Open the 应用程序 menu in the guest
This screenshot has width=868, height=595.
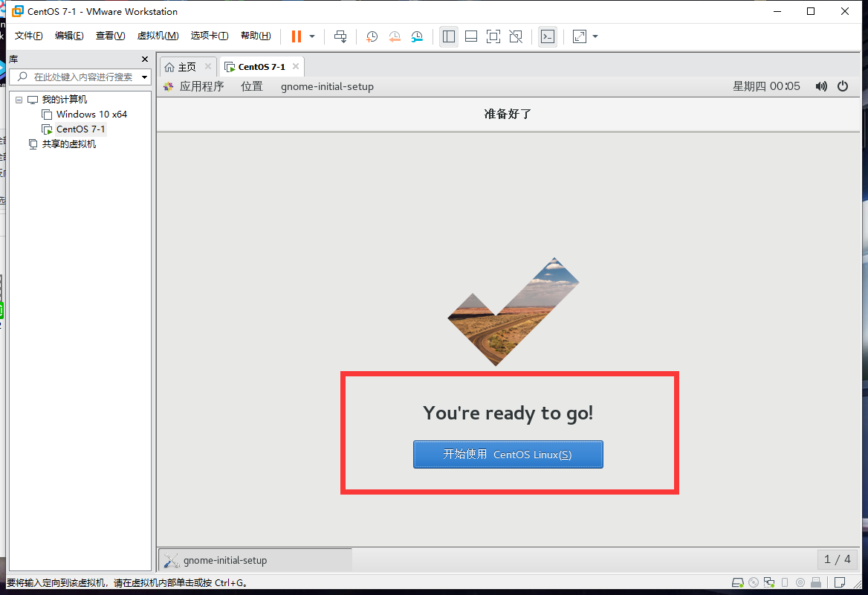(201, 86)
